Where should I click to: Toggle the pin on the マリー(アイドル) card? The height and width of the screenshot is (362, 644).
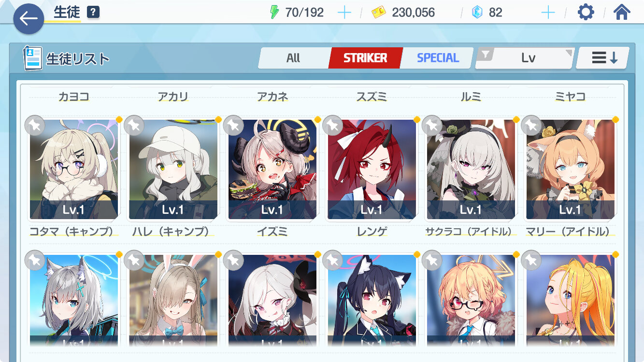coord(531,125)
